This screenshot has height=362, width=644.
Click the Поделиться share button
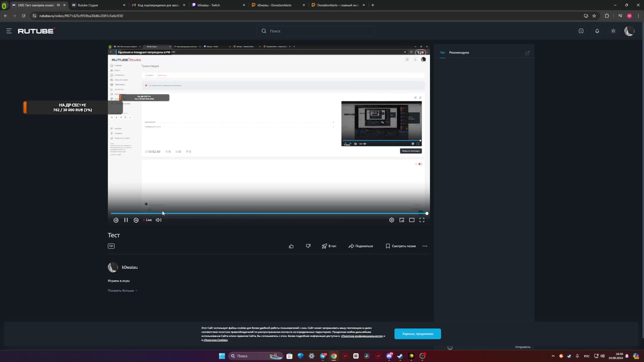tap(361, 246)
